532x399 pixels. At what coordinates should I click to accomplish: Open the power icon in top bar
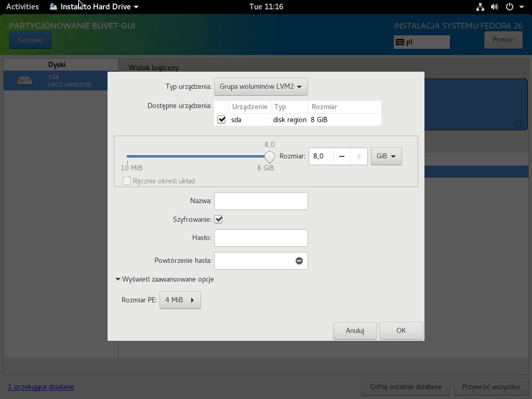(x=509, y=7)
